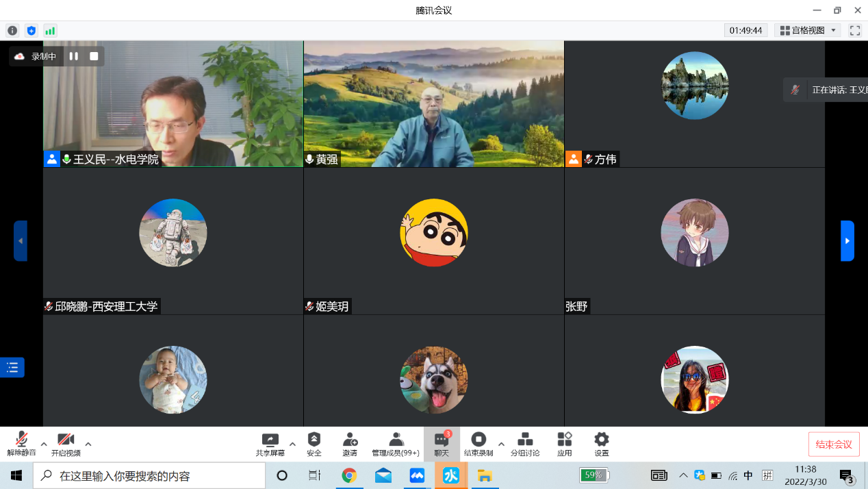Open Breakout Rooms (分组讨论)
Viewport: 868px width, 489px height.
click(525, 444)
